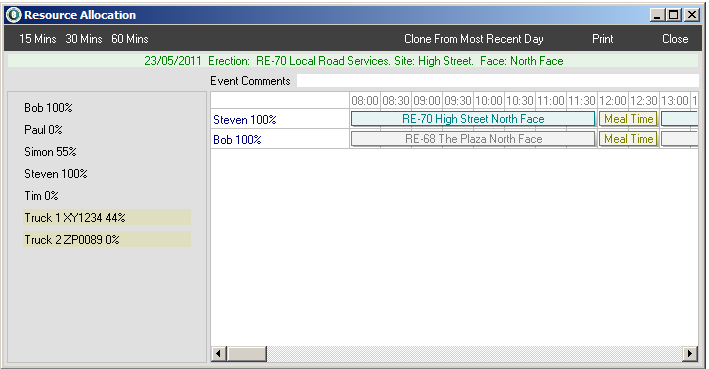Select Steven 100% in the resource list
The height and width of the screenshot is (369, 709).
56,174
